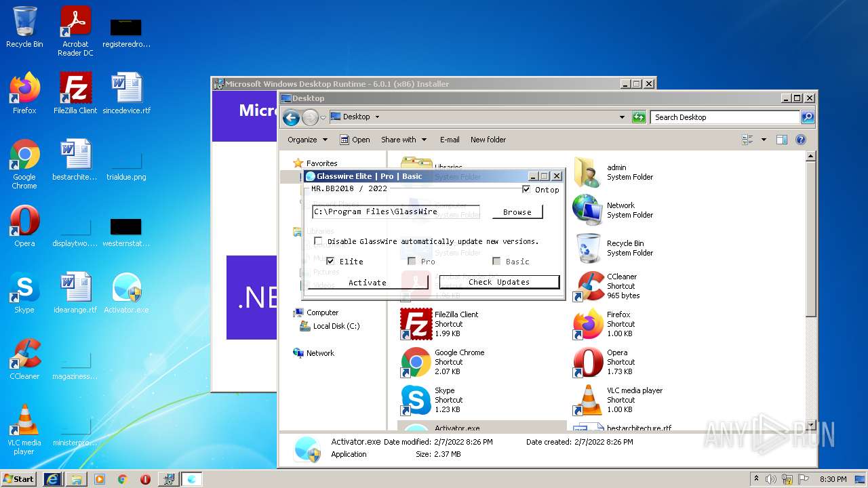
Task: Select Recycle Bin in Explorer file list
Action: point(614,248)
